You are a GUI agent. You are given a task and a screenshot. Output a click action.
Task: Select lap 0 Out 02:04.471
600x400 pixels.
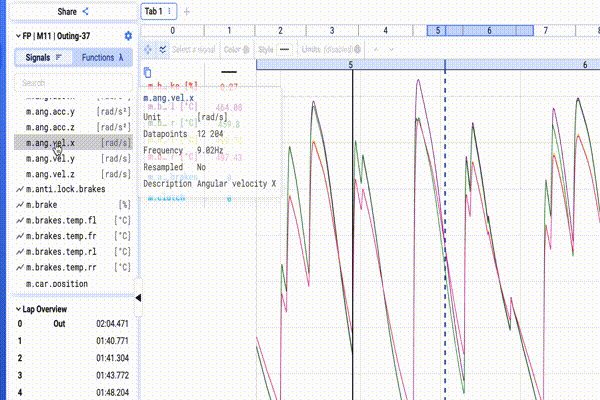(73, 324)
